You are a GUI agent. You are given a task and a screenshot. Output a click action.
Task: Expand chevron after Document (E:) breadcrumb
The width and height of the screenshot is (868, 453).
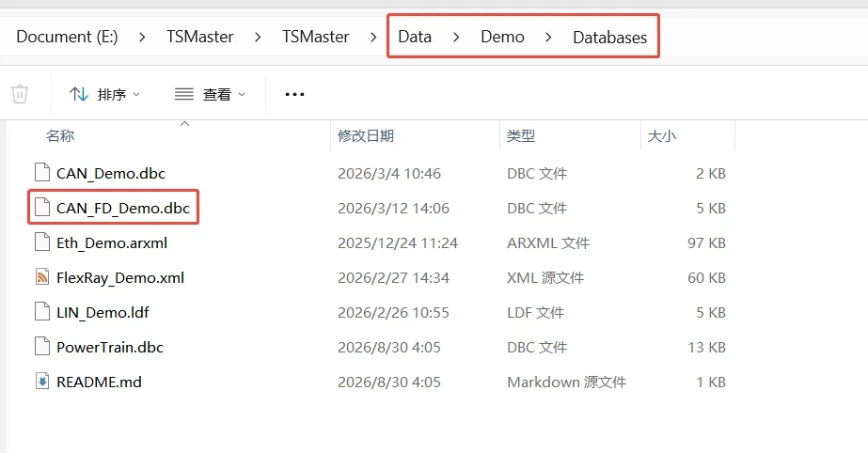(x=142, y=37)
